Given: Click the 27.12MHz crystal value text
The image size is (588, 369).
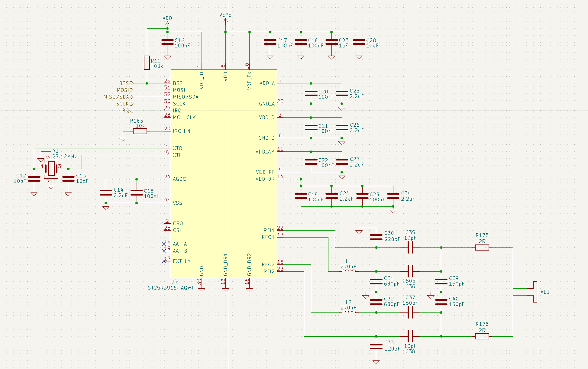Looking at the screenshot, I should pyautogui.click(x=65, y=156).
